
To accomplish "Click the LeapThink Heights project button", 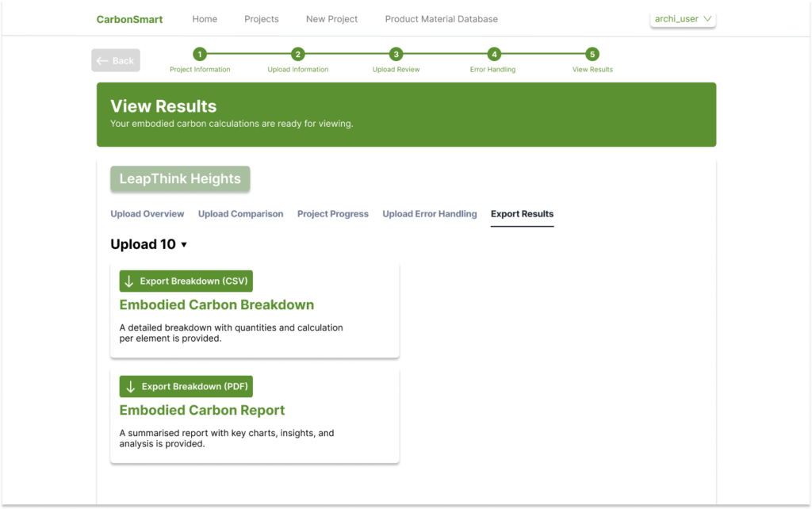I will [179, 178].
